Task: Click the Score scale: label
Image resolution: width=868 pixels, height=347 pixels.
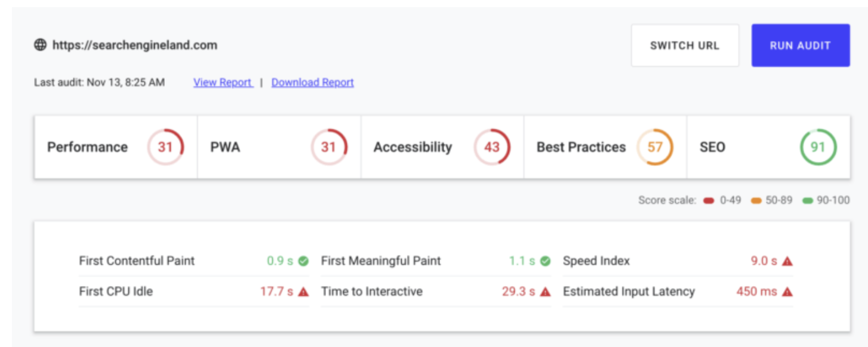Action: pyautogui.click(x=667, y=200)
